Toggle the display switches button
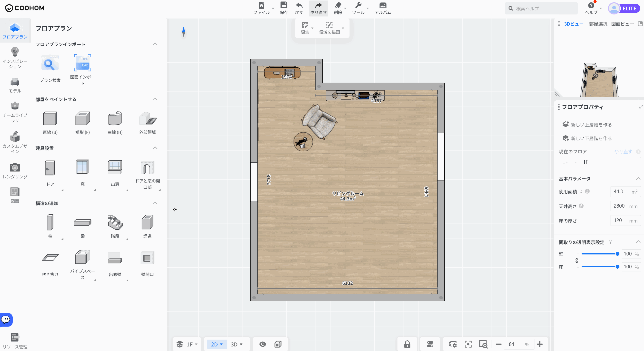The image size is (644, 351). [x=430, y=344]
